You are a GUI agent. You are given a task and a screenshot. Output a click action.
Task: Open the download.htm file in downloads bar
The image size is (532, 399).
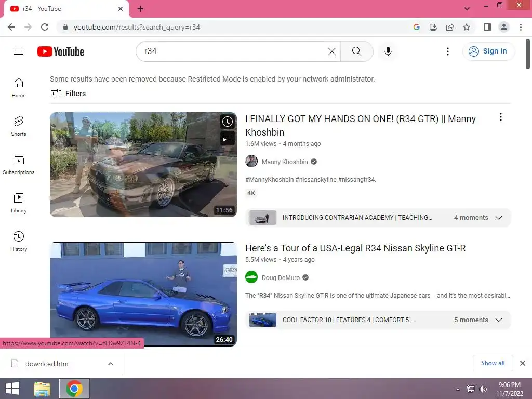click(x=47, y=364)
